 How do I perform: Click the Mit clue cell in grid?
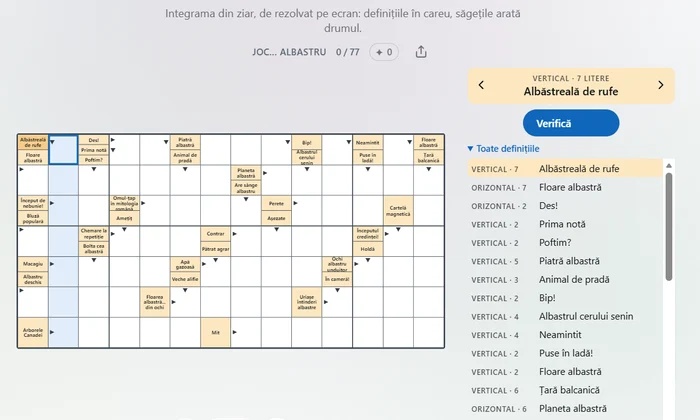pyautogui.click(x=216, y=333)
